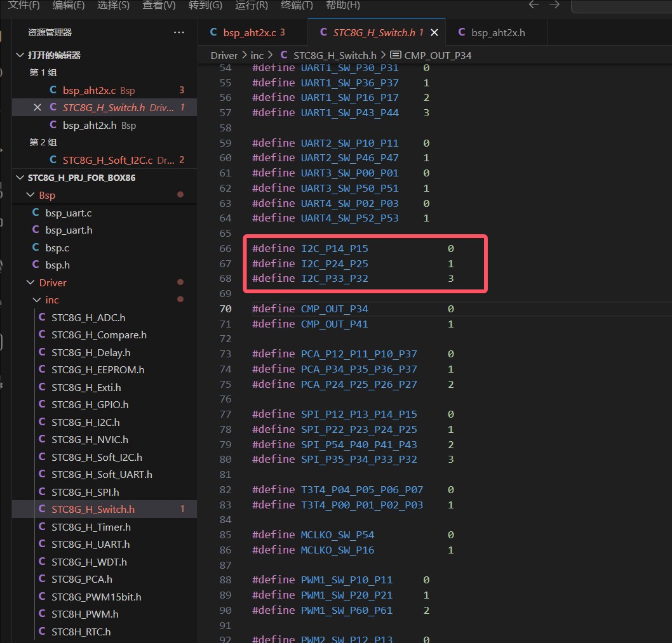Open STC8G_H_Soft_I2C.h file
This screenshot has width=672, height=643.
pyautogui.click(x=105, y=457)
